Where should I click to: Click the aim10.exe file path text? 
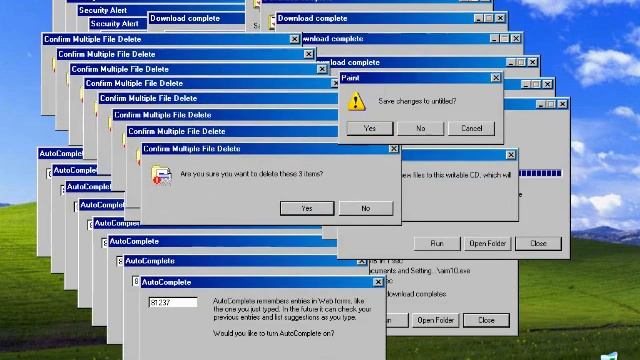(x=420, y=271)
